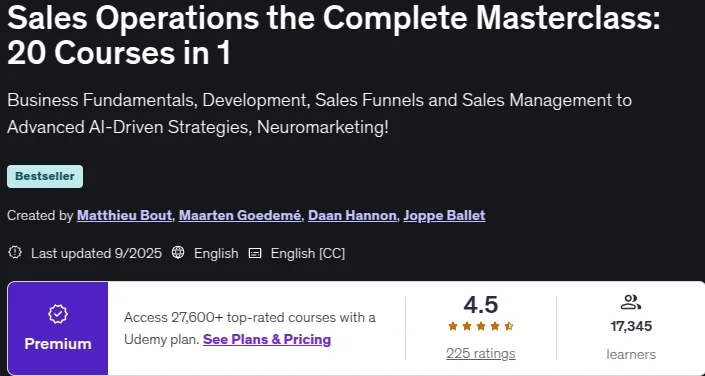This screenshot has width=705, height=376.
Task: Open See Plans & Pricing link
Action: [267, 339]
